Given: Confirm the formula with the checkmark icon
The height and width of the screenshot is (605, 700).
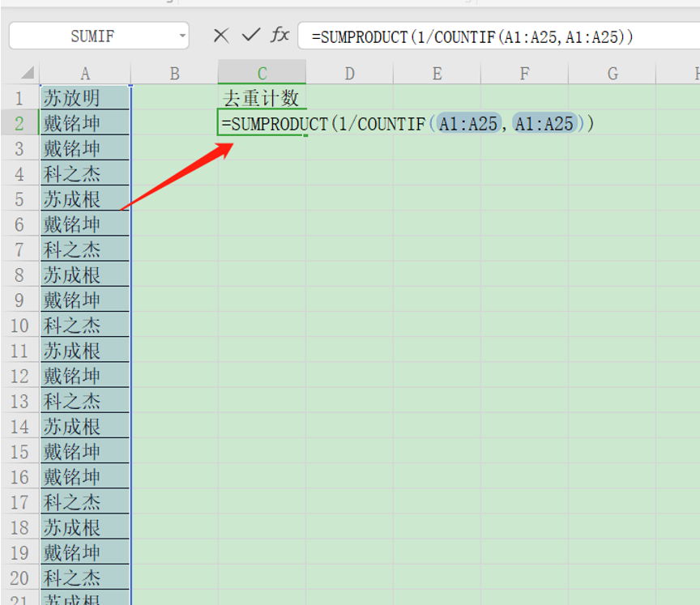Looking at the screenshot, I should tap(251, 35).
